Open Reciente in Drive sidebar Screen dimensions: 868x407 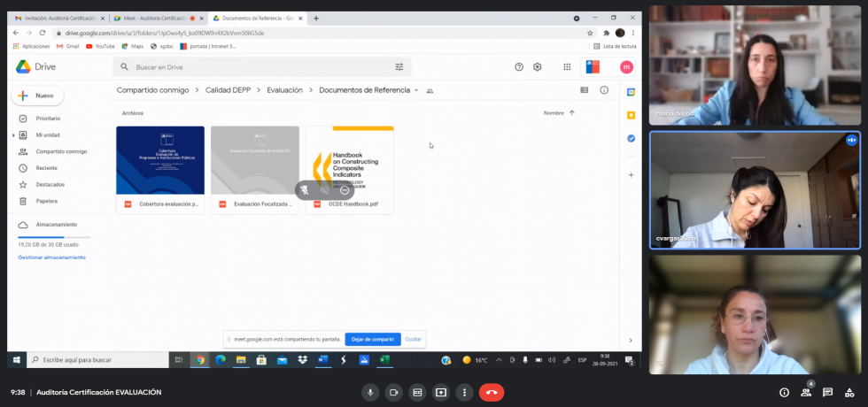[46, 168]
